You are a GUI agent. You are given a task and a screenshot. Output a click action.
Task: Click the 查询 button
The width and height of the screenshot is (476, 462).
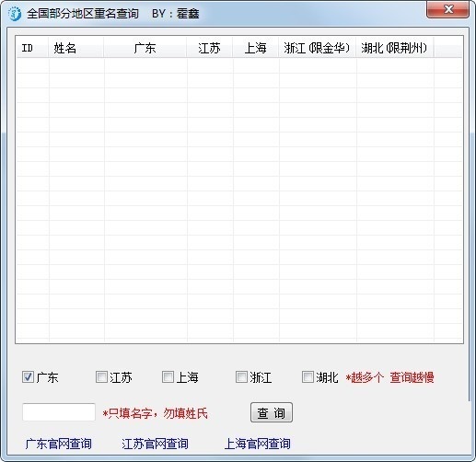click(x=272, y=412)
